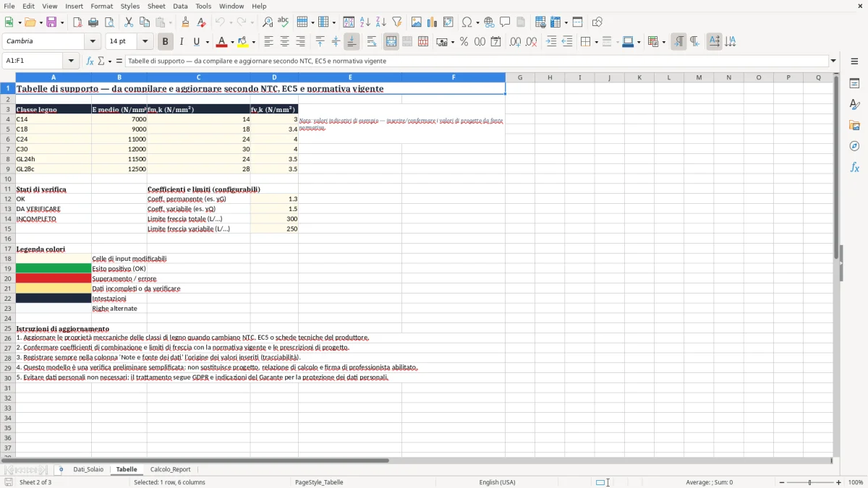Insert an image from the toolbar
The width and height of the screenshot is (868, 488).
417,22
